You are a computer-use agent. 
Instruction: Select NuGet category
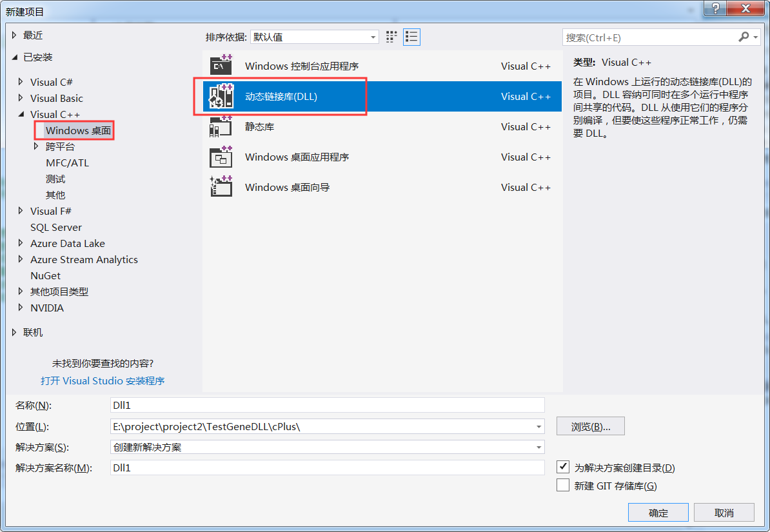click(45, 275)
